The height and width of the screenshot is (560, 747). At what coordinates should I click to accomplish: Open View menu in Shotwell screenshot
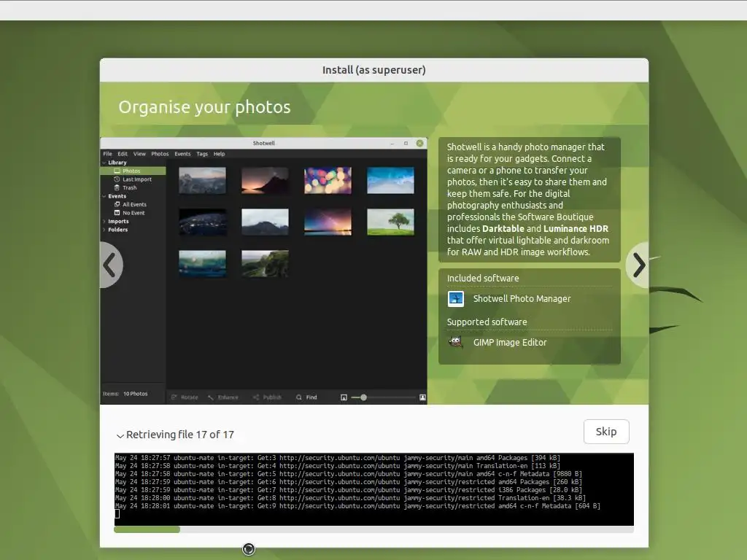pos(139,154)
